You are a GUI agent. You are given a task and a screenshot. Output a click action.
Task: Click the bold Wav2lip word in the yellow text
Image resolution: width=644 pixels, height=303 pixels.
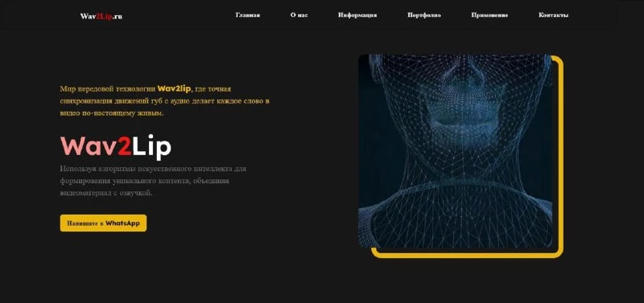click(174, 88)
